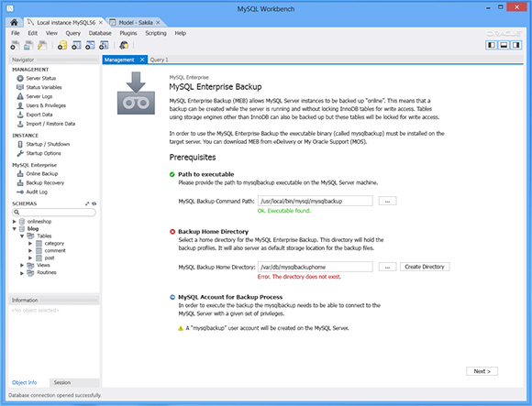
Task: Open the Scripting menu
Action: pos(156,33)
